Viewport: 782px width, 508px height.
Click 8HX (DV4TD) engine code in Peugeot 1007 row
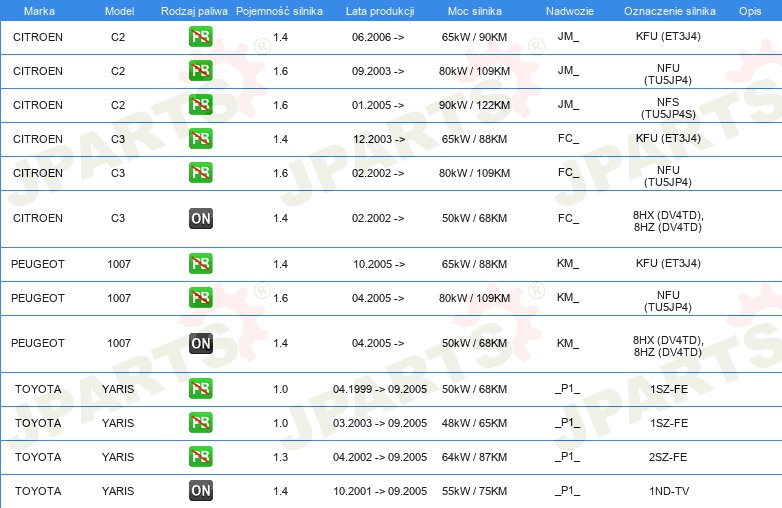[668, 340]
